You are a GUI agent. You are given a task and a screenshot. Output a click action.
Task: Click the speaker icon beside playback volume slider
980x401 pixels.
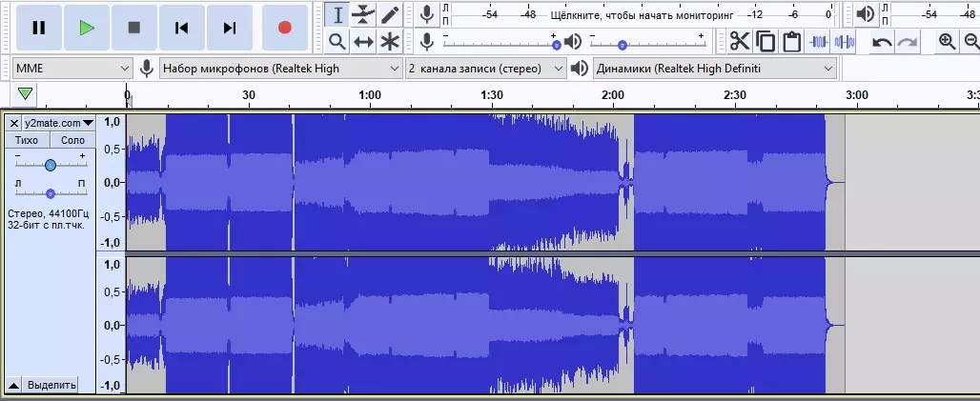click(x=573, y=42)
